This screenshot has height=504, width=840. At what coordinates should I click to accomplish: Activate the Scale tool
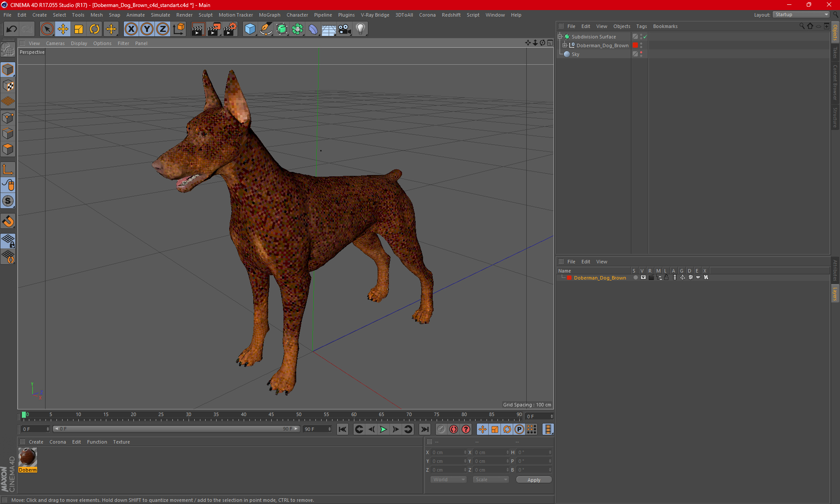[79, 29]
